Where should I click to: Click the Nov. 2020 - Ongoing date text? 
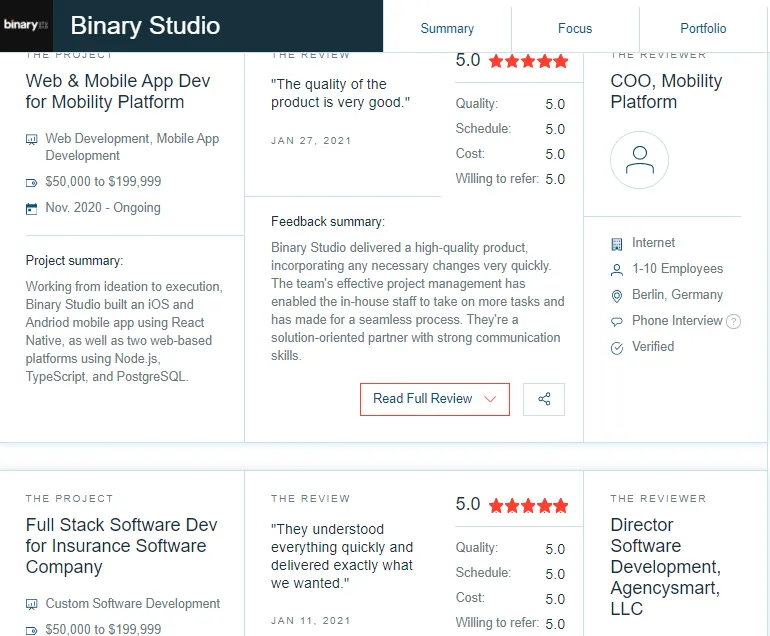click(103, 208)
